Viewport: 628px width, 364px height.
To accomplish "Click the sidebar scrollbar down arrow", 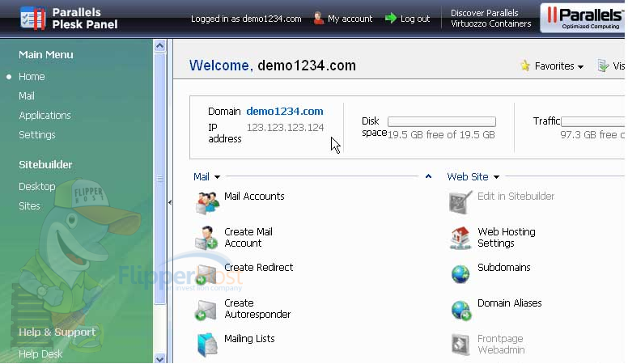I will coord(159,359).
